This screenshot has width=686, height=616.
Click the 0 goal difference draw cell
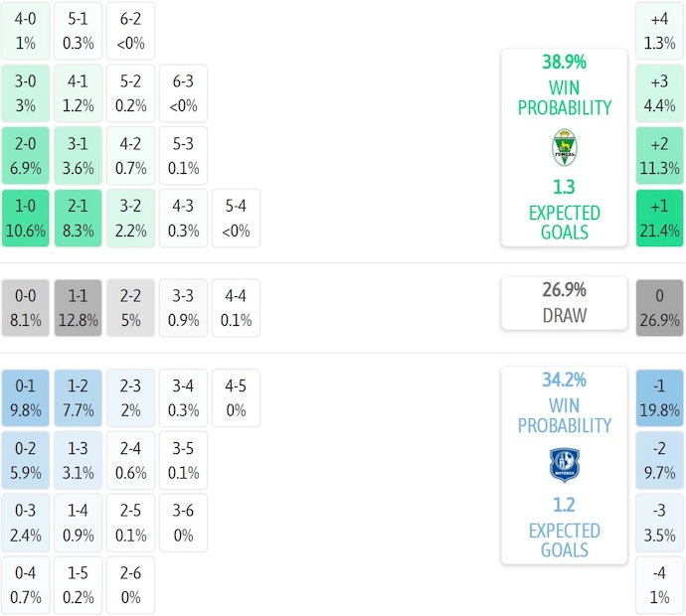(x=660, y=308)
